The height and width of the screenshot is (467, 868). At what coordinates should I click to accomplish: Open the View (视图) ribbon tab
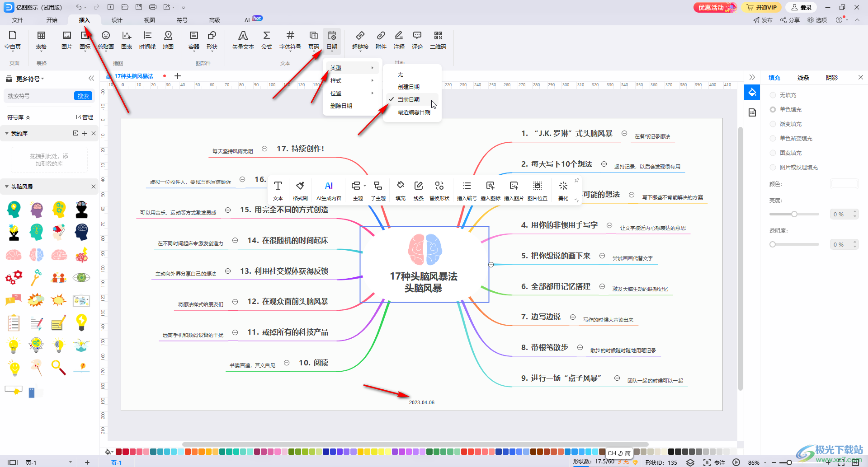(x=150, y=20)
